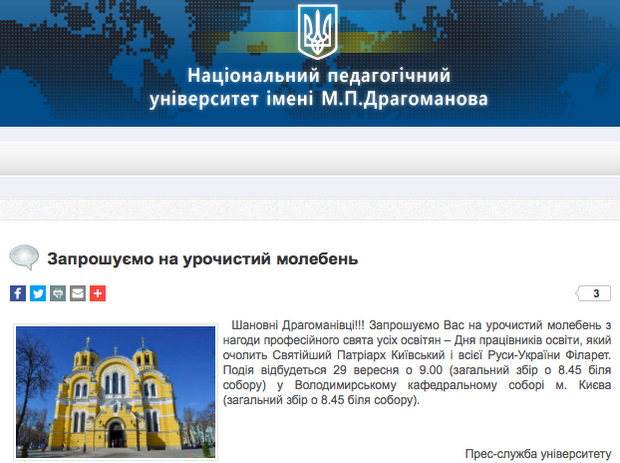Click 'Національний педагогічний' header title line
The image size is (620, 463).
[319, 77]
